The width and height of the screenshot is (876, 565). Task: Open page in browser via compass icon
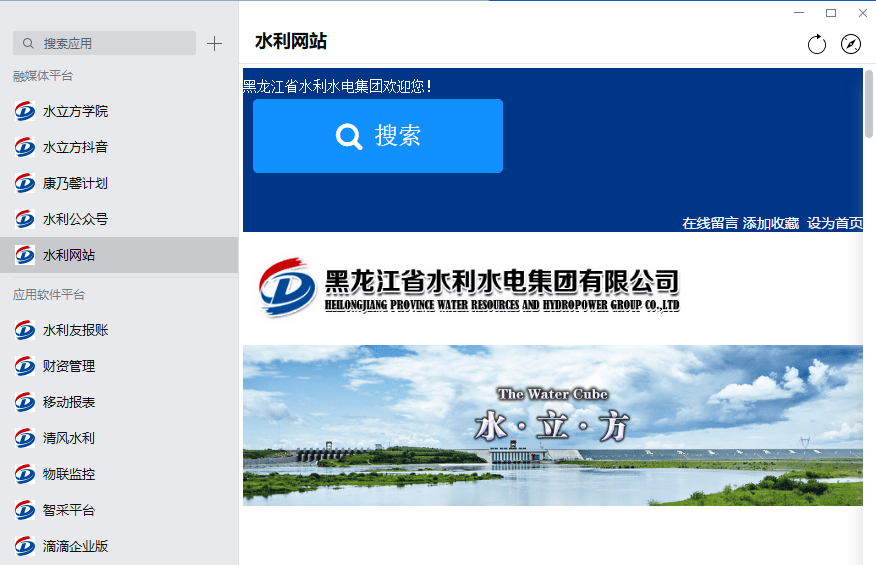pyautogui.click(x=851, y=44)
